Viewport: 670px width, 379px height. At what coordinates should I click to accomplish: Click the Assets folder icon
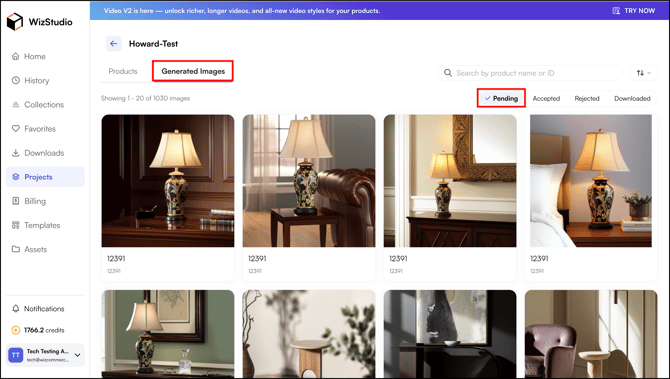[x=16, y=250]
